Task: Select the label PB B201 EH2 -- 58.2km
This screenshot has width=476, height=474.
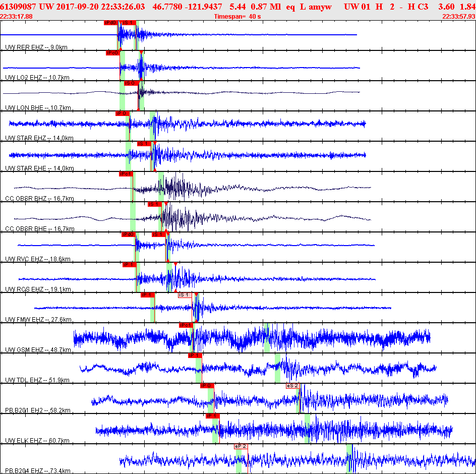Action: (38, 410)
